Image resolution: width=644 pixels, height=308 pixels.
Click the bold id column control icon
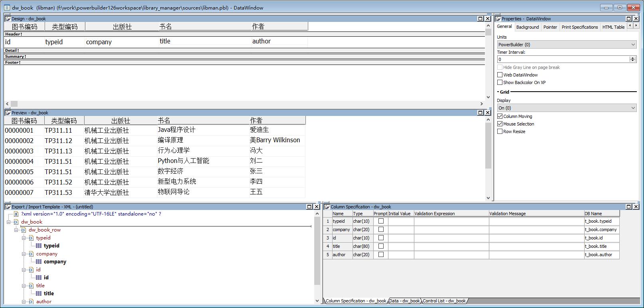click(x=39, y=278)
